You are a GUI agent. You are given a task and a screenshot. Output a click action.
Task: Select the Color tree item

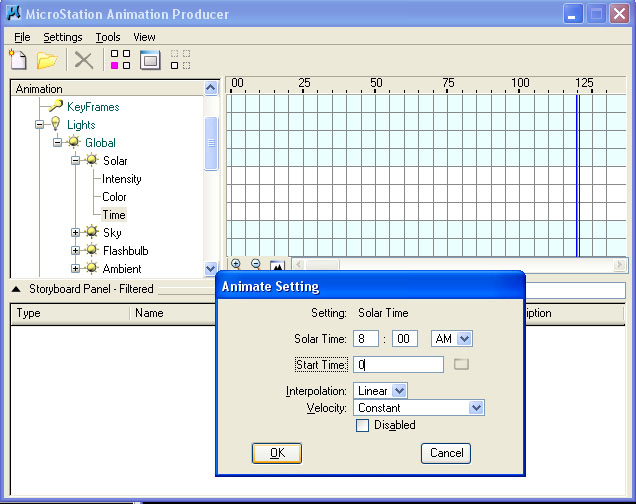(114, 197)
